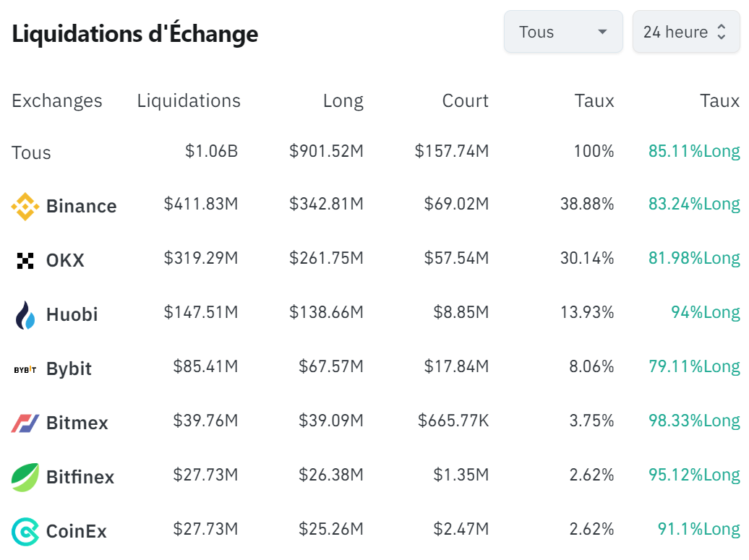Select the Tous row label

31,152
